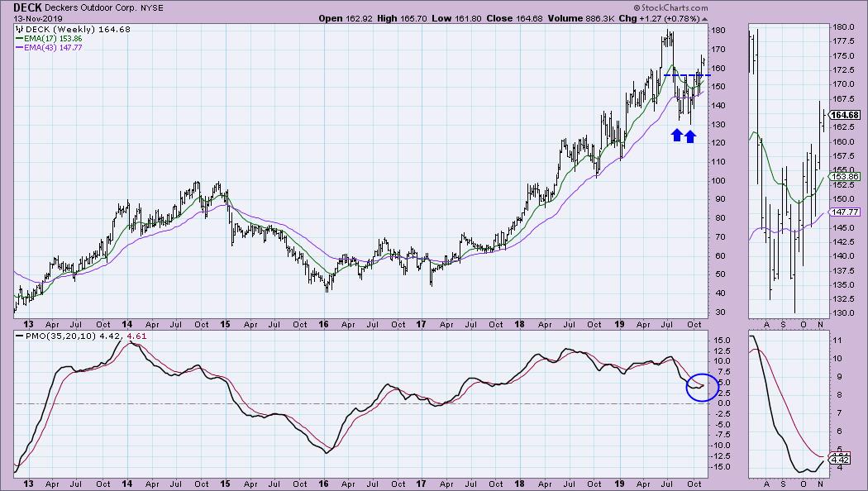This screenshot has height=491, width=868.
Task: Click the 132.5 label on zoom panel axis
Action: [842, 299]
